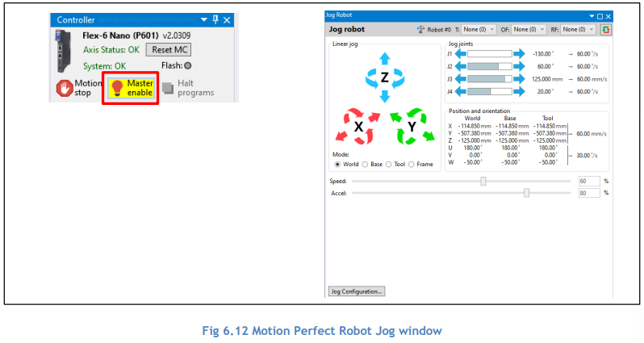Click the straight red arrow pointing lower-left of X
644x343 pixels.
coord(341,135)
